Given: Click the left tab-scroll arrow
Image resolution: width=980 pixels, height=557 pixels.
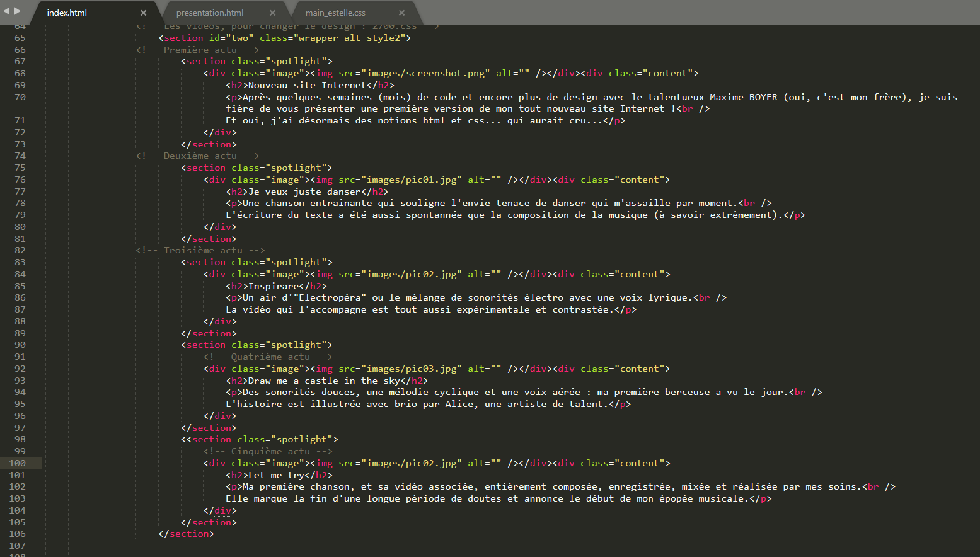Looking at the screenshot, I should (x=7, y=11).
